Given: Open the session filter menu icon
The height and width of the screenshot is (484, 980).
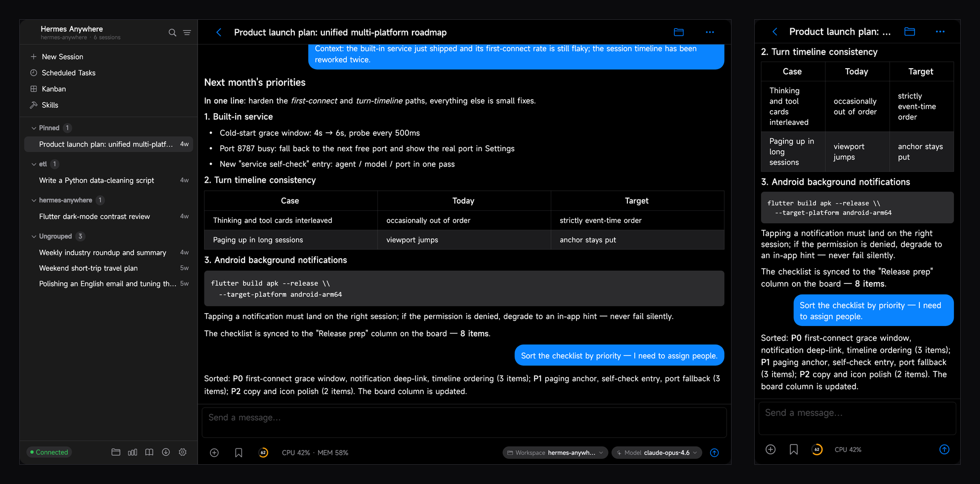Looking at the screenshot, I should (x=187, y=33).
